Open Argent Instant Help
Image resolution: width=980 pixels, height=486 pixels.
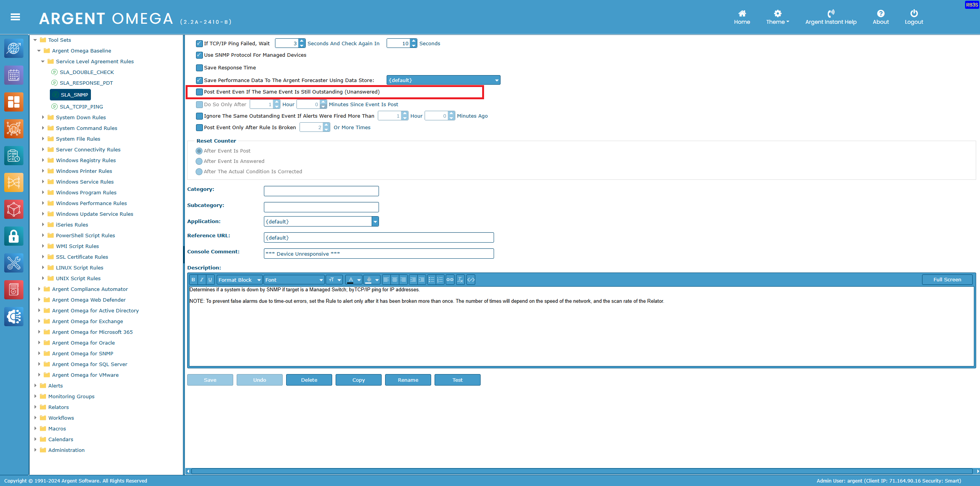point(831,17)
